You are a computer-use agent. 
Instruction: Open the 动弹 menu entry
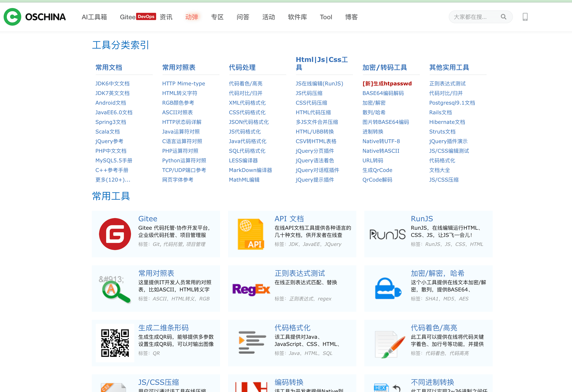coord(192,17)
